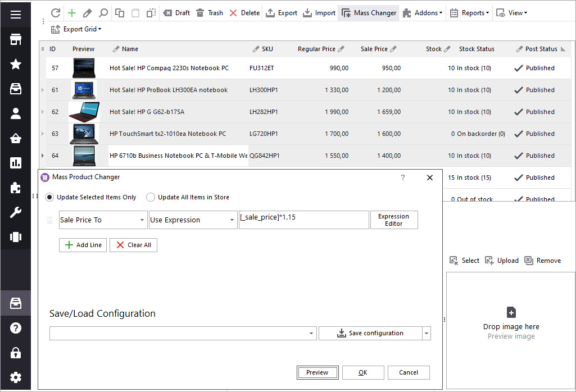576x392 pixels.
Task: Click the hamburger menu icon
Action: (x=16, y=15)
